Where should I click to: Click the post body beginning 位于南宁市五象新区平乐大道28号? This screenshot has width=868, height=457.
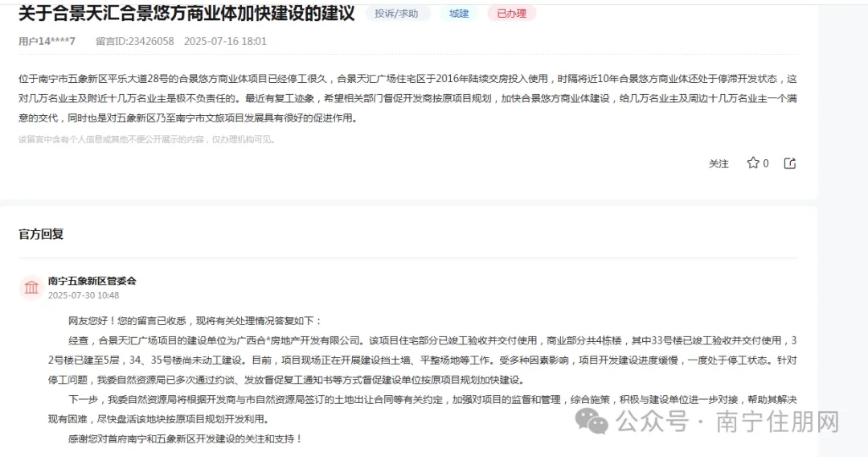pyautogui.click(x=408, y=98)
